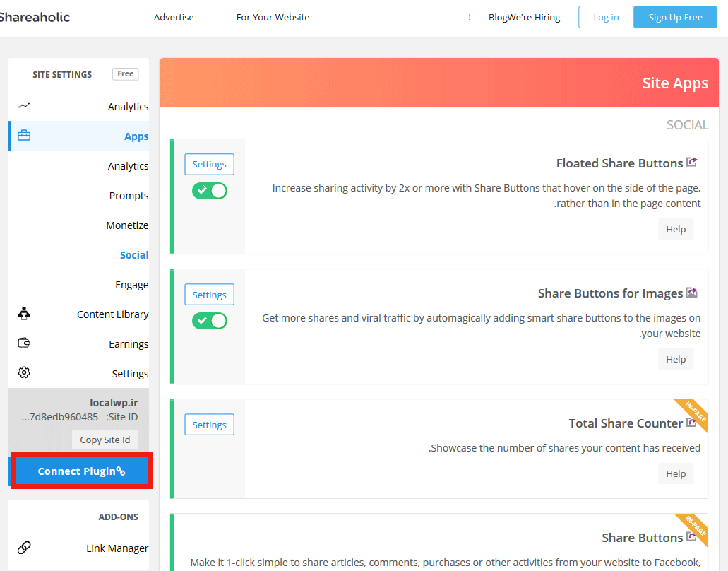
Task: Click the SOCIAL section heading
Action: [x=687, y=125]
